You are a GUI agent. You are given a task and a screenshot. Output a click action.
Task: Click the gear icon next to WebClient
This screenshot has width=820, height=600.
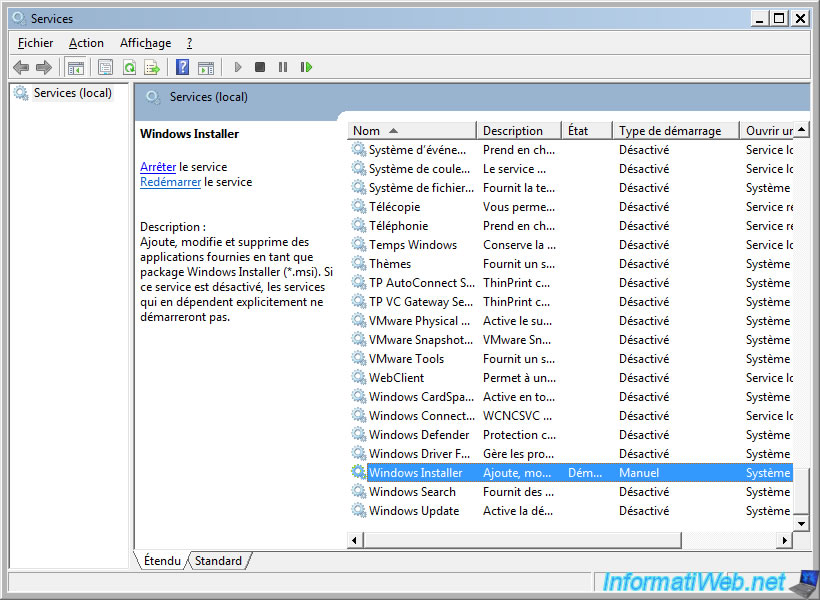point(359,378)
